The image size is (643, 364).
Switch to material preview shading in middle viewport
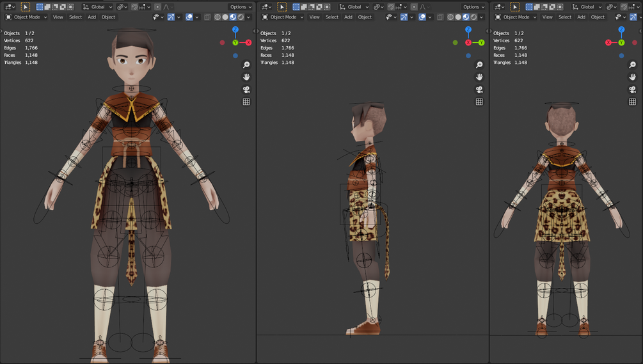(466, 17)
